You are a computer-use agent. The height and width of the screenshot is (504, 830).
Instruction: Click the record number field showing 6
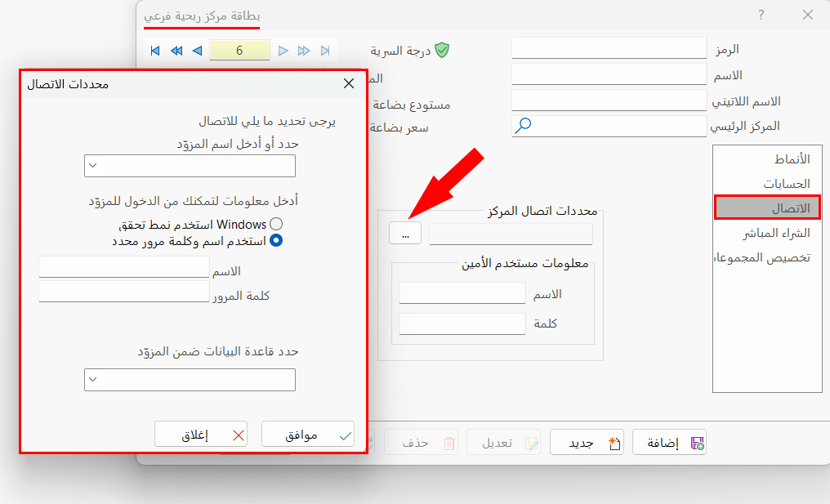[x=239, y=50]
